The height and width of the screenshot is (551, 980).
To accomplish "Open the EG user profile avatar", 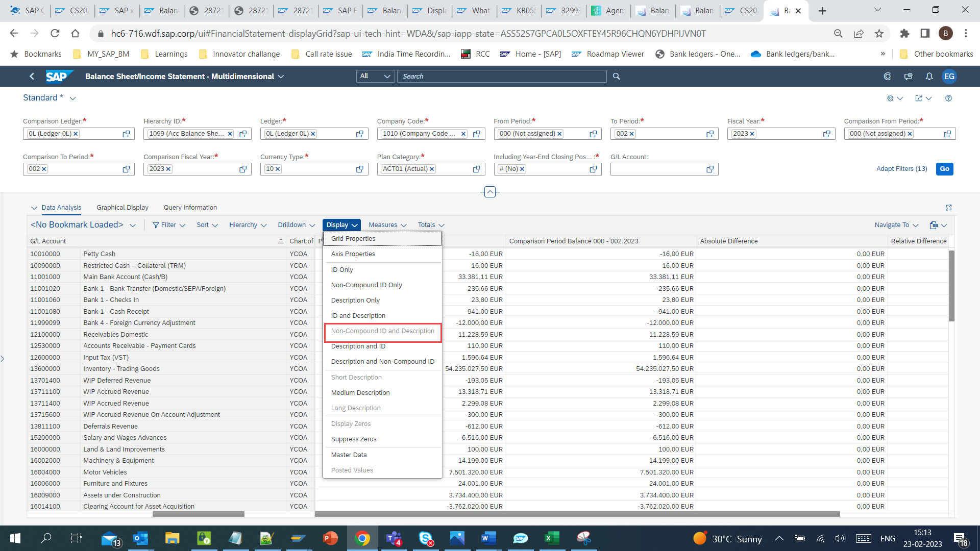I will point(949,77).
